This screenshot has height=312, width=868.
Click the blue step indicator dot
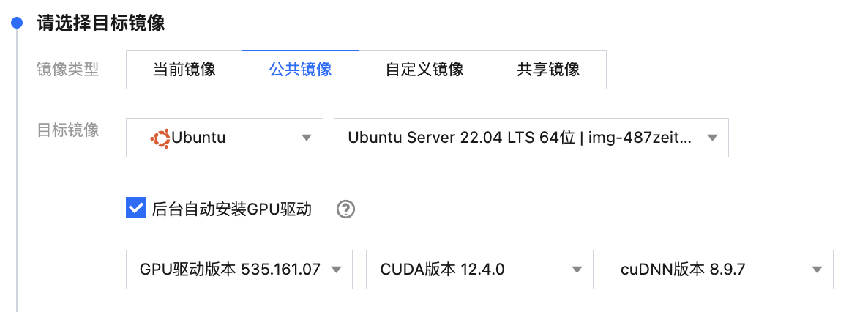17,23
